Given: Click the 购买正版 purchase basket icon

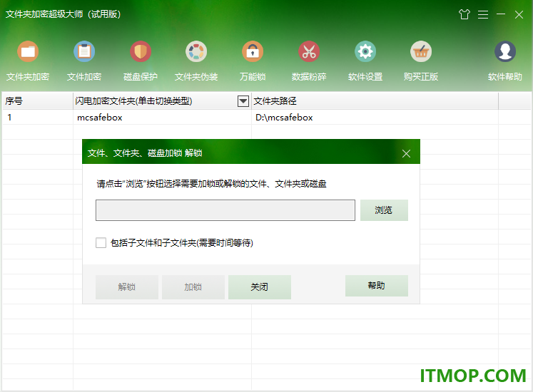Looking at the screenshot, I should click(x=421, y=51).
